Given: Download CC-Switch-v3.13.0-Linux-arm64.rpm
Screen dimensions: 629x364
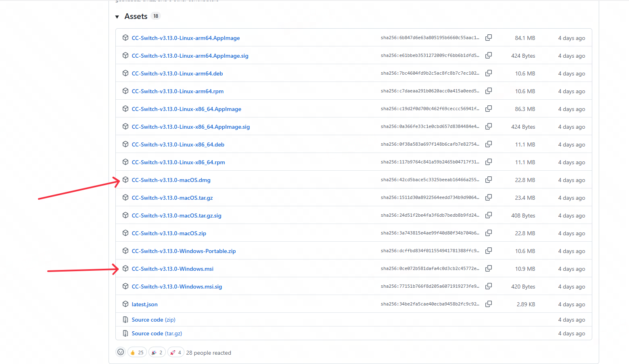Looking at the screenshot, I should pyautogui.click(x=178, y=91).
